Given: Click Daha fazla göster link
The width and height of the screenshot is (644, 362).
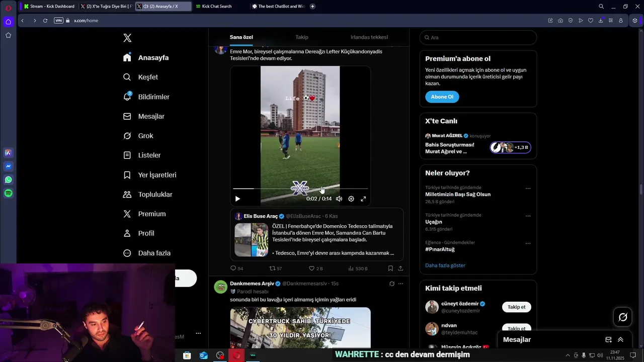Looking at the screenshot, I should [x=445, y=265].
